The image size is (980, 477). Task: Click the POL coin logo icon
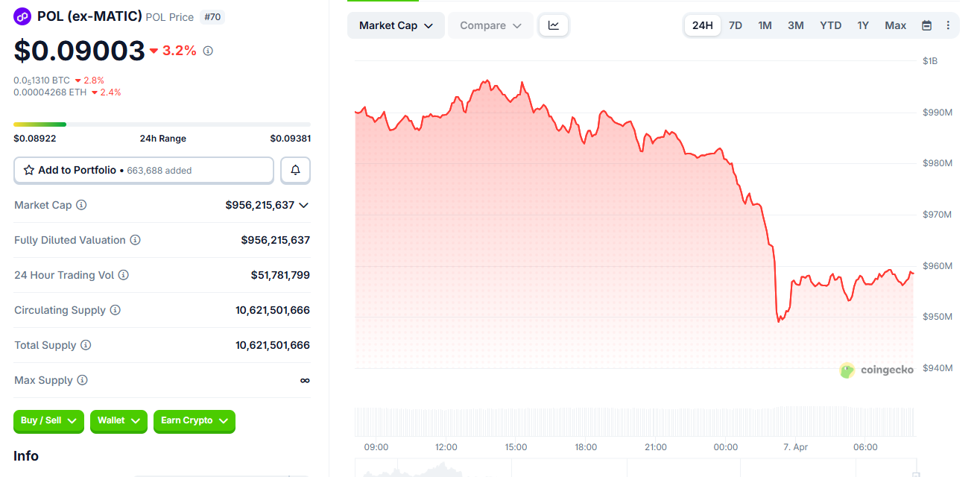22,16
